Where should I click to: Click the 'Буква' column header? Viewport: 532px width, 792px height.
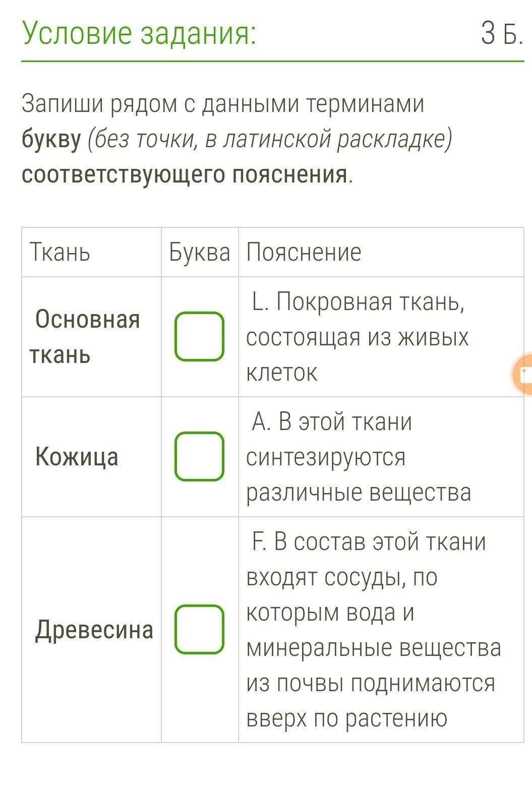pyautogui.click(x=199, y=252)
